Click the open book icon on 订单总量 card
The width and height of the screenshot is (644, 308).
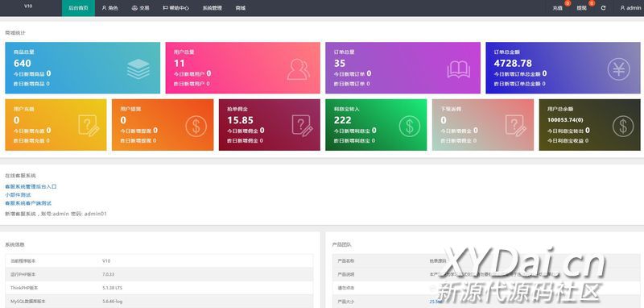coord(458,69)
